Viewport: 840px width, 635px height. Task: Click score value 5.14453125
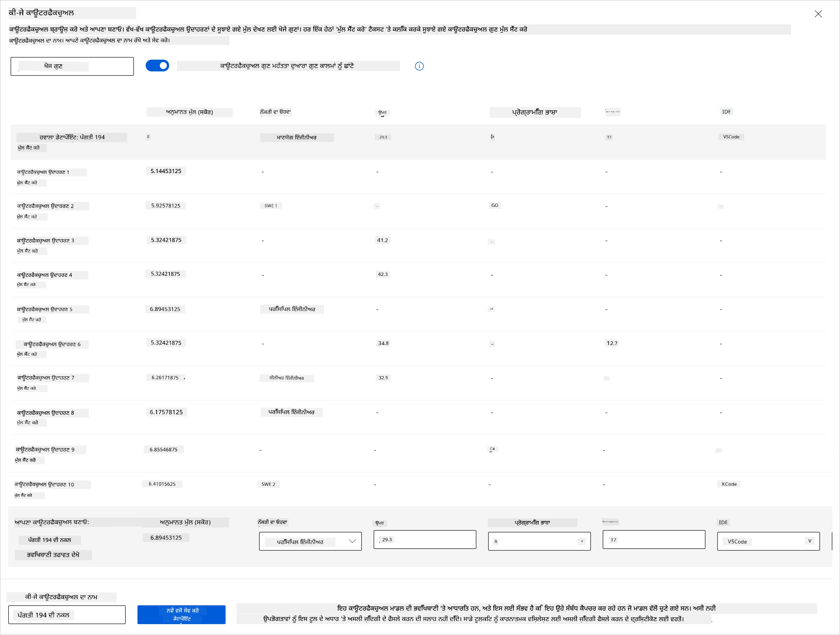[x=166, y=171]
